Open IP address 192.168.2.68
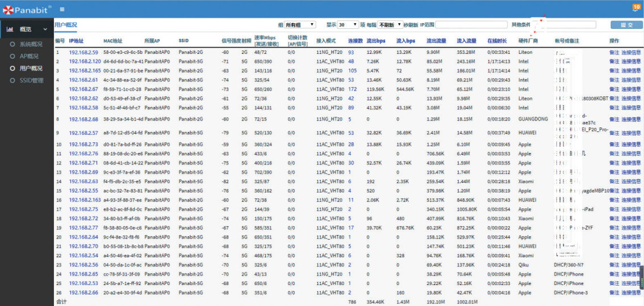The image size is (644, 306). pyautogui.click(x=84, y=119)
